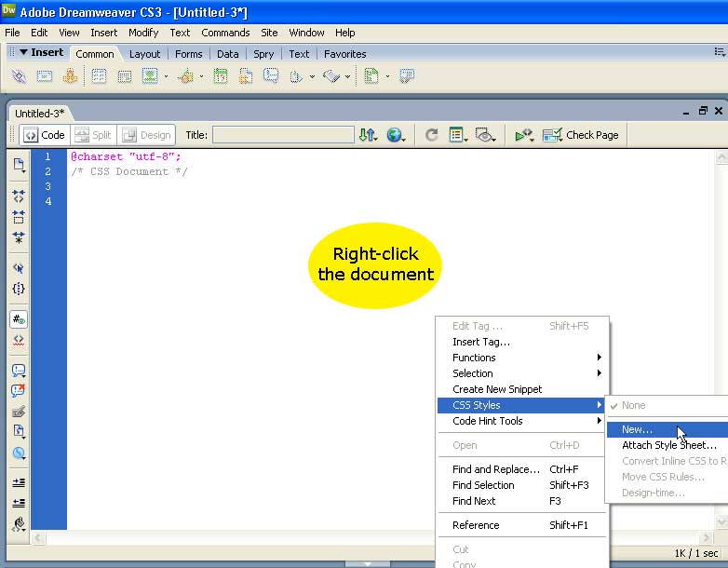The width and height of the screenshot is (728, 568).
Task: Open Recent Snippets icon
Action: coord(19,431)
